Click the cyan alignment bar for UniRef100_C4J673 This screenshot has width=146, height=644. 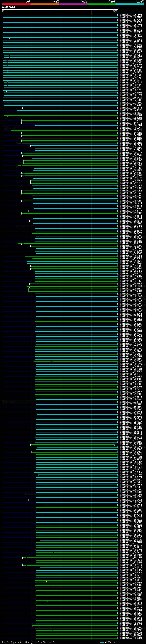coord(67,110)
